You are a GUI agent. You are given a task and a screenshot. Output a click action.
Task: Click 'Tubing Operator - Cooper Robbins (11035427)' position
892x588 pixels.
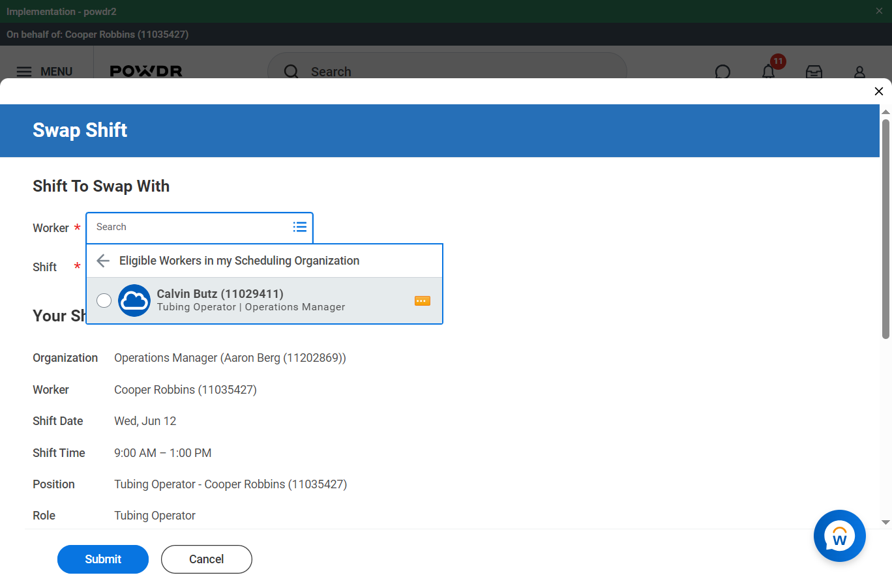point(231,484)
